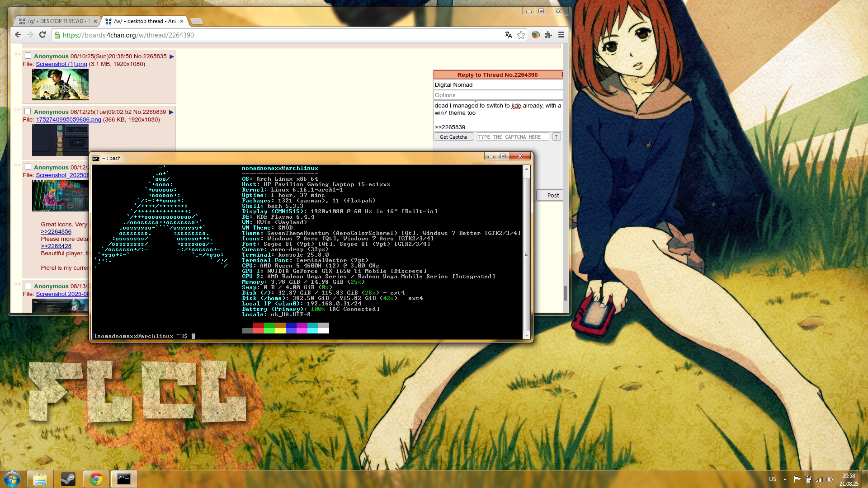
Task: Tick checkbox for post No.2265835
Action: point(28,56)
